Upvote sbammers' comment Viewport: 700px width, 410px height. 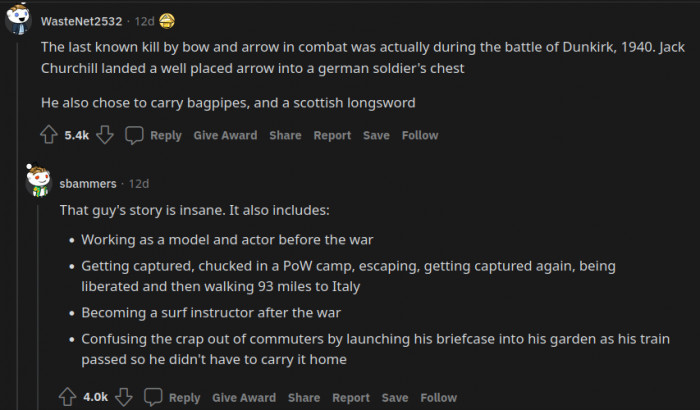point(68,397)
